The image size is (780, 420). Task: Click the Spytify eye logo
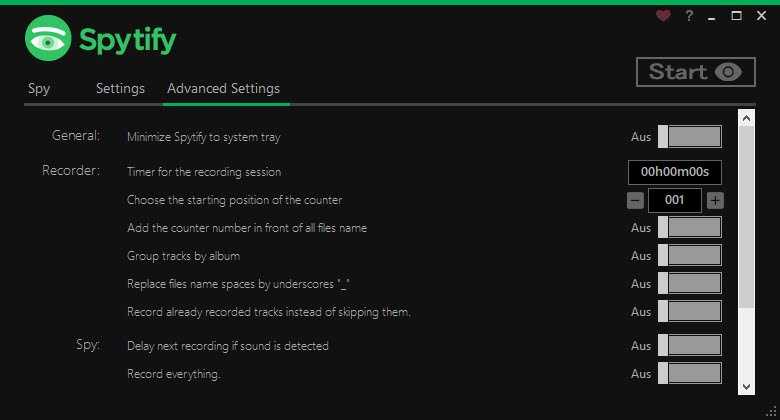point(47,40)
